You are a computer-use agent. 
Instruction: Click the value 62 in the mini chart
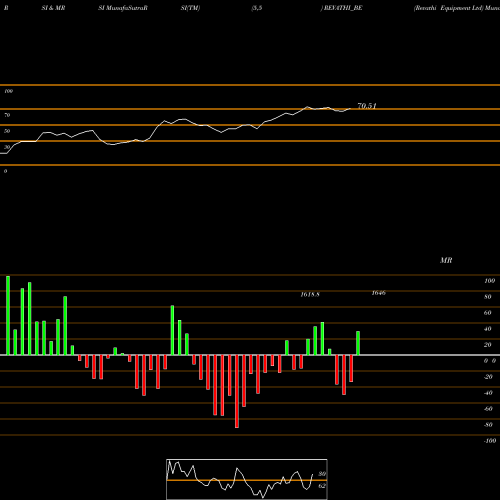[x=322, y=486]
